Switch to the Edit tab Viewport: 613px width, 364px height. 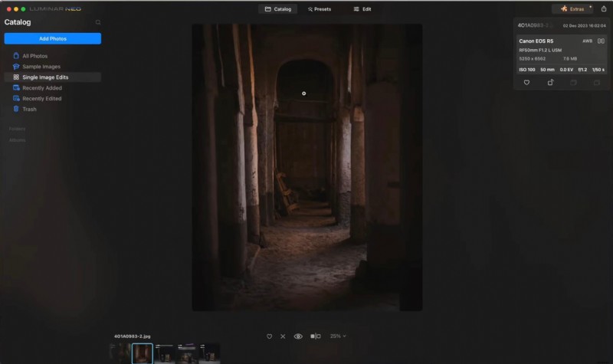(362, 9)
